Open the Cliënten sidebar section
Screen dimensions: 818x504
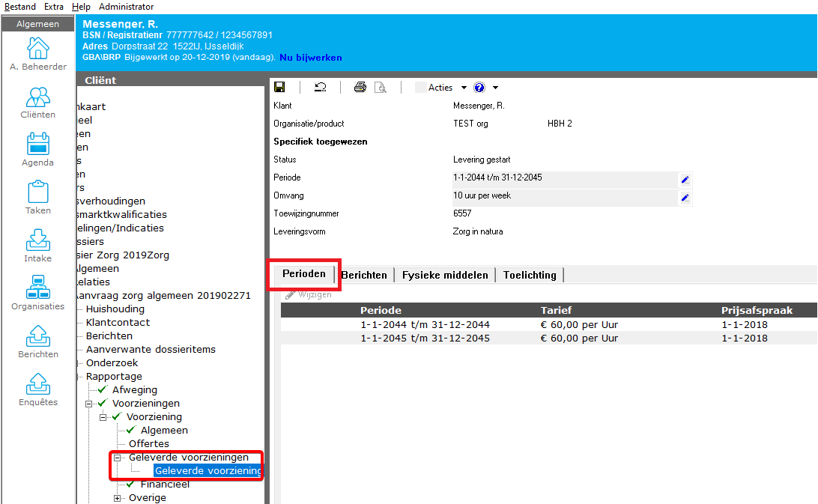(x=38, y=103)
